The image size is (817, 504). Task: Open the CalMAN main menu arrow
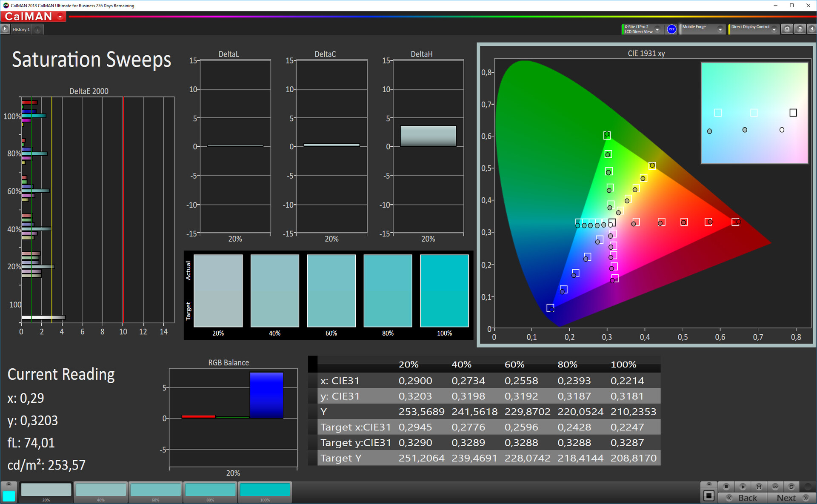click(60, 17)
